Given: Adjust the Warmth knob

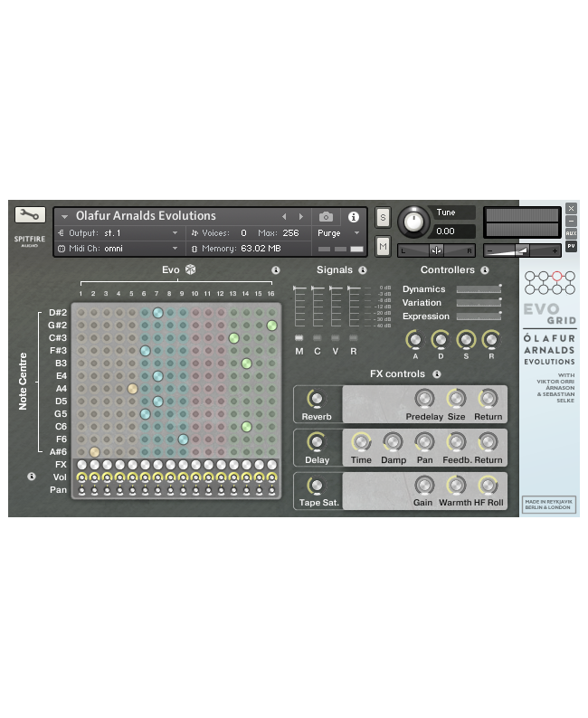Looking at the screenshot, I should pos(456,485).
